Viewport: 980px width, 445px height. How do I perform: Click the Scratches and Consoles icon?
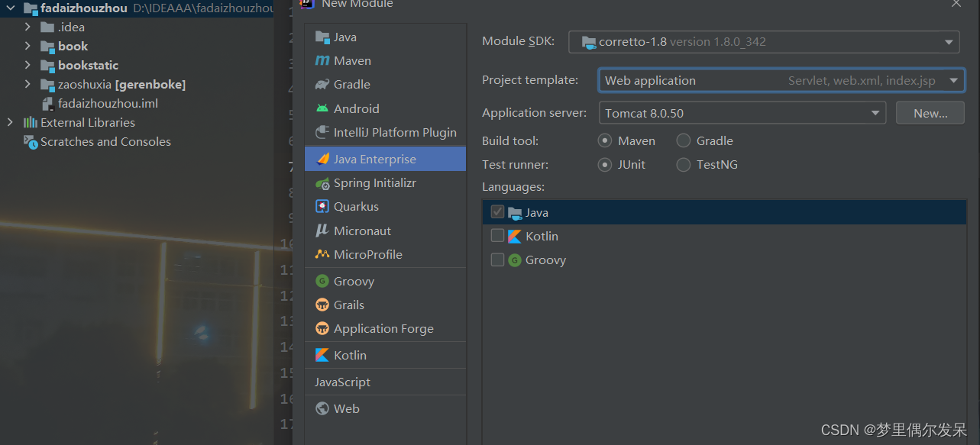pyautogui.click(x=31, y=141)
